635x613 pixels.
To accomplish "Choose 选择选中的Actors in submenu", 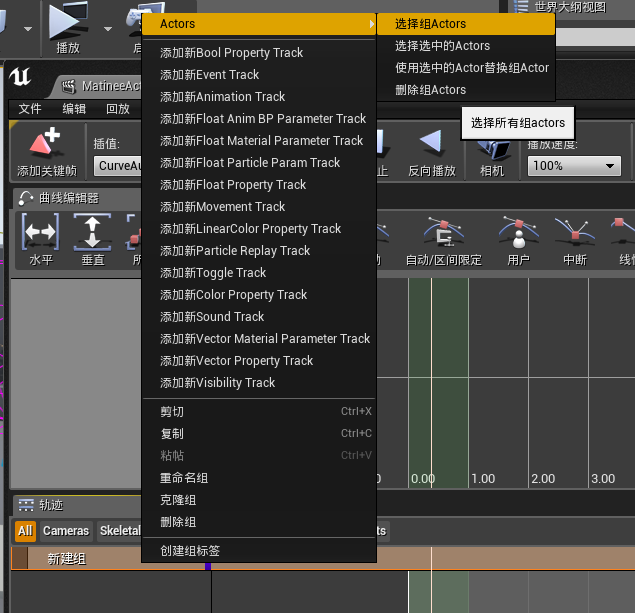I will (x=466, y=46).
